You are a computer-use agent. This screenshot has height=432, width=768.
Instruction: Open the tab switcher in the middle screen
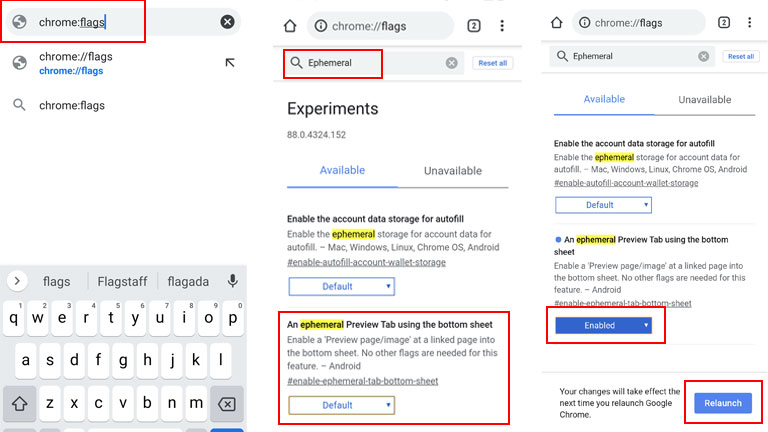point(474,25)
